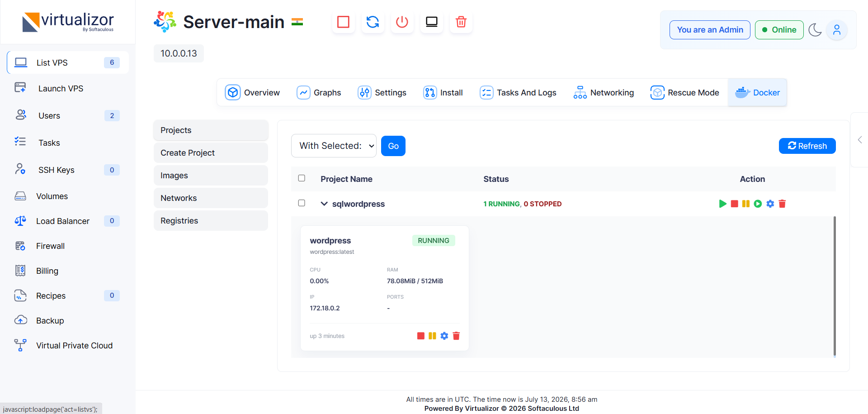Click the Online status button

point(779,30)
